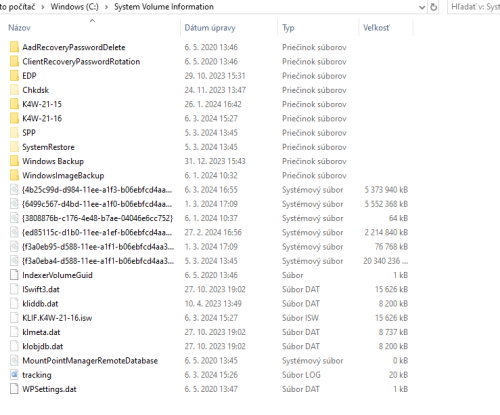Sort files by the Typ column
500x415 pixels.
pyautogui.click(x=288, y=28)
